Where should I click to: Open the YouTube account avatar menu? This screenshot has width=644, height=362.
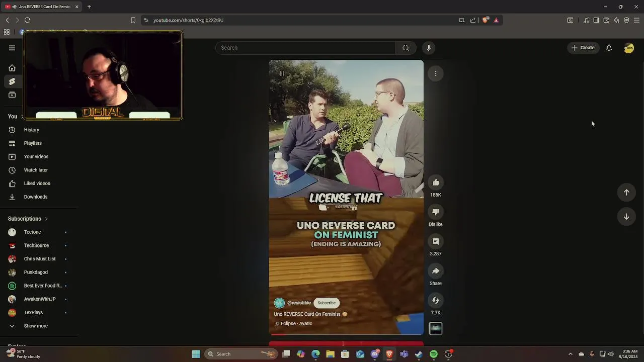pos(629,48)
